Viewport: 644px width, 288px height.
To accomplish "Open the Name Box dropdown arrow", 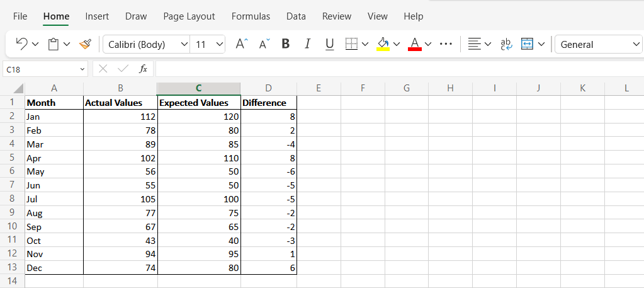I will click(83, 69).
